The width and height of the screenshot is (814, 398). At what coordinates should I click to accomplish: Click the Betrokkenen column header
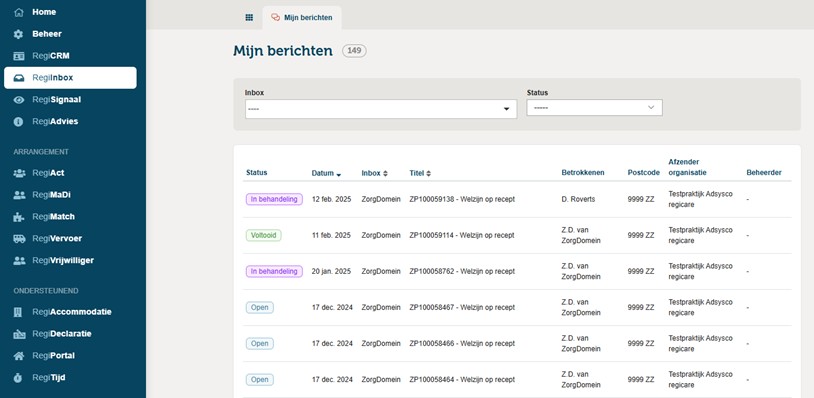(x=582, y=173)
